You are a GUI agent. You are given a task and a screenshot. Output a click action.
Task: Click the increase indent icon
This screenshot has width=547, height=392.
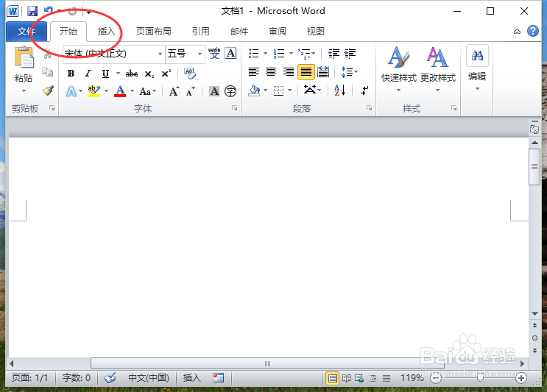pos(350,53)
